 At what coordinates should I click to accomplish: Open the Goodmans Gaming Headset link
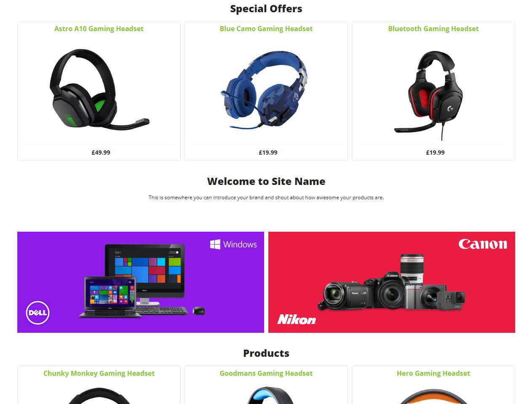[x=266, y=373]
